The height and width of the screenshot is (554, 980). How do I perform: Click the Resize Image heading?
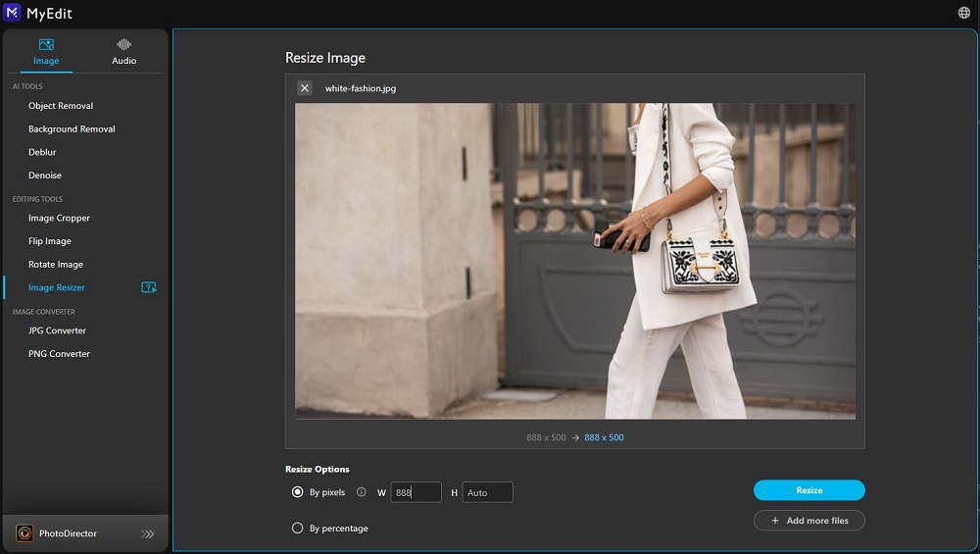pyautogui.click(x=325, y=58)
